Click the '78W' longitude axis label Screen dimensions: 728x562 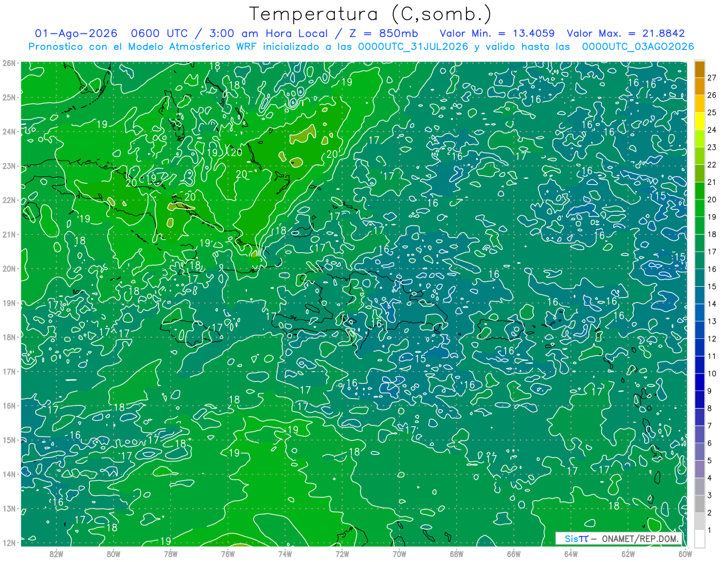pyautogui.click(x=170, y=554)
